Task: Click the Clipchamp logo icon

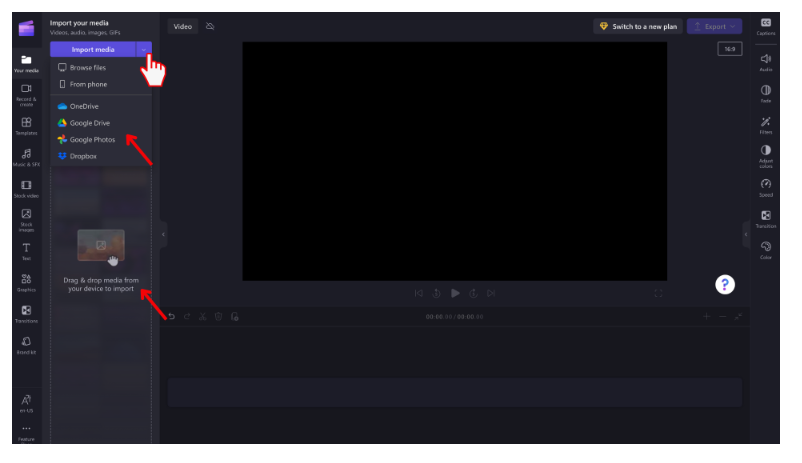Action: [x=26, y=28]
